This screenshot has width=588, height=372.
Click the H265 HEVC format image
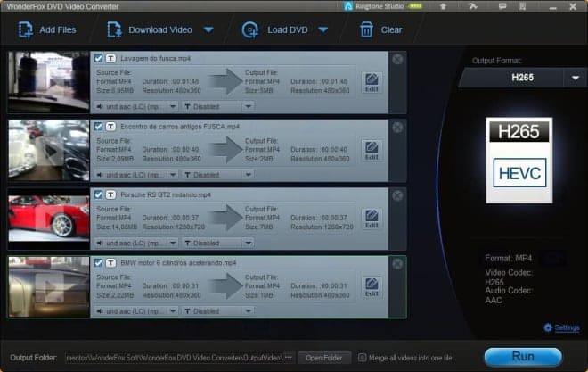[519, 161]
